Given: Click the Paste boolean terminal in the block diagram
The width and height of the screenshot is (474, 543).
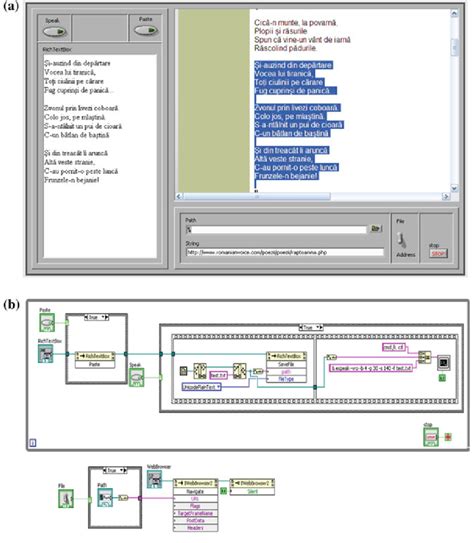Looking at the screenshot, I should click(47, 322).
